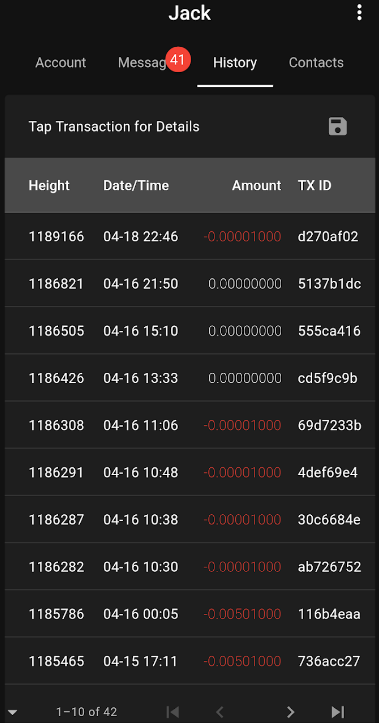Tap the red 41 messages badge
The height and width of the screenshot is (723, 379).
tap(178, 59)
